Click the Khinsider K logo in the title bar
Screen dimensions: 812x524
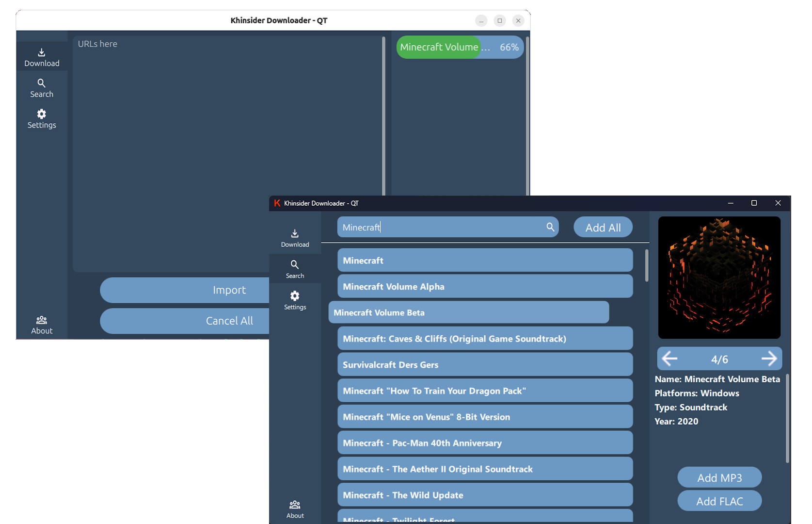[277, 203]
